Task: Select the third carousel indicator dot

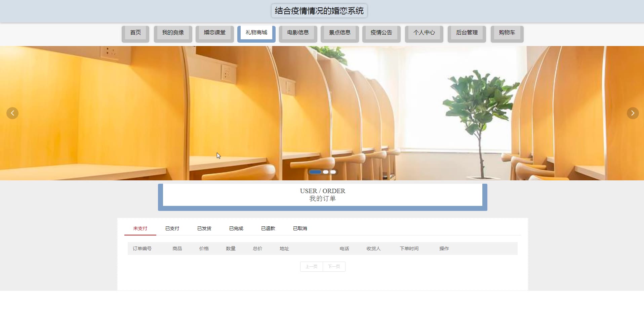Action: point(333,172)
